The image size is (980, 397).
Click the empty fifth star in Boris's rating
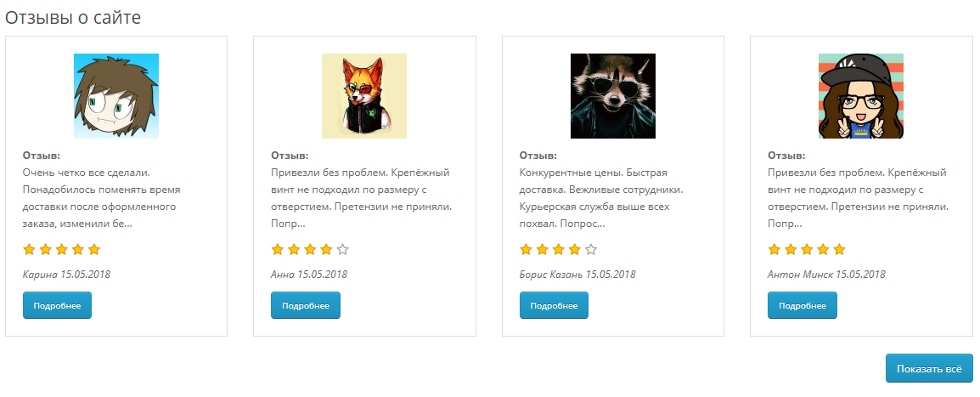point(591,249)
